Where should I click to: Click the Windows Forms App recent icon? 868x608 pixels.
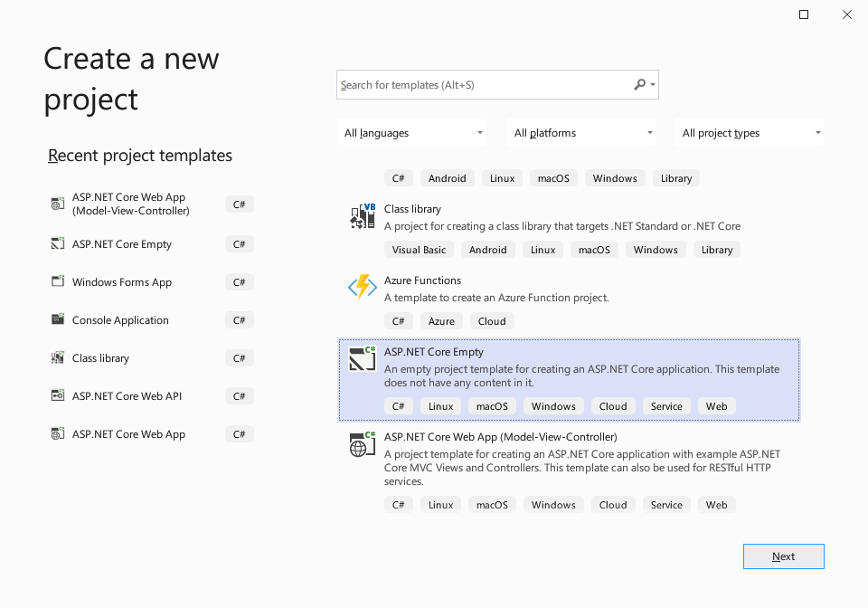(x=58, y=281)
